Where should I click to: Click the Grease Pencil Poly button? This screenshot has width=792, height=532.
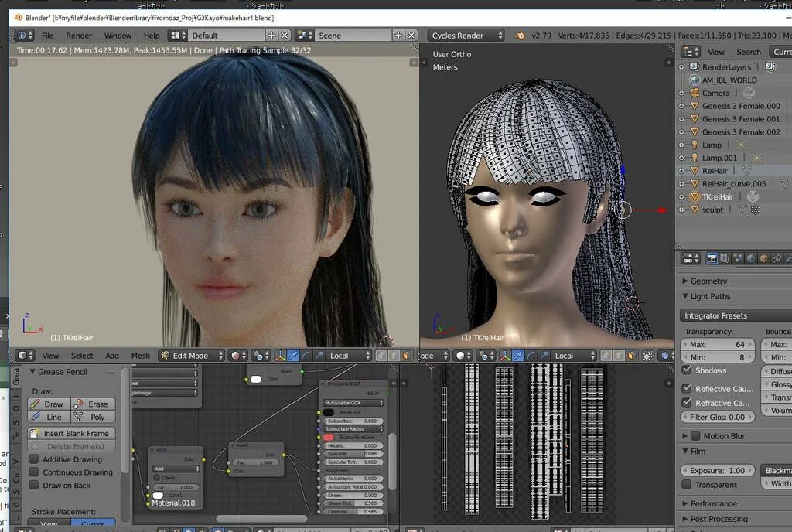coord(93,417)
